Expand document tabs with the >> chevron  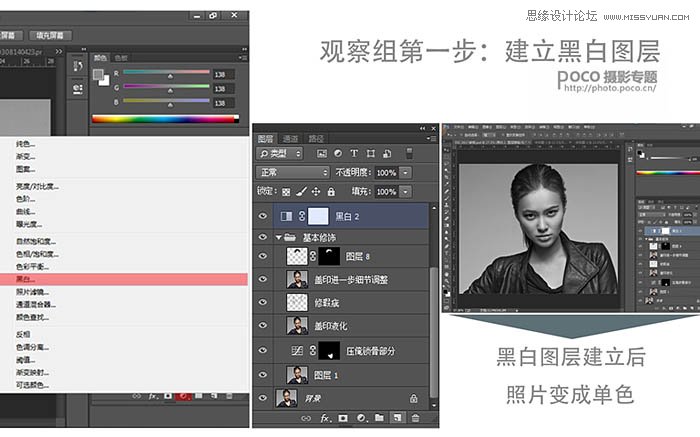click(59, 51)
